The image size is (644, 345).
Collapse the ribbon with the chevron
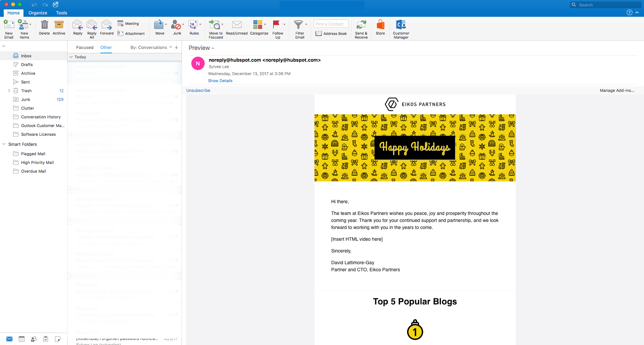(637, 12)
